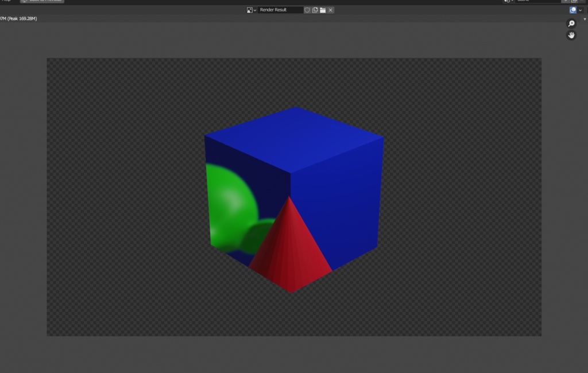
Task: Expand the image selector dropdown chevron
Action: (254, 10)
